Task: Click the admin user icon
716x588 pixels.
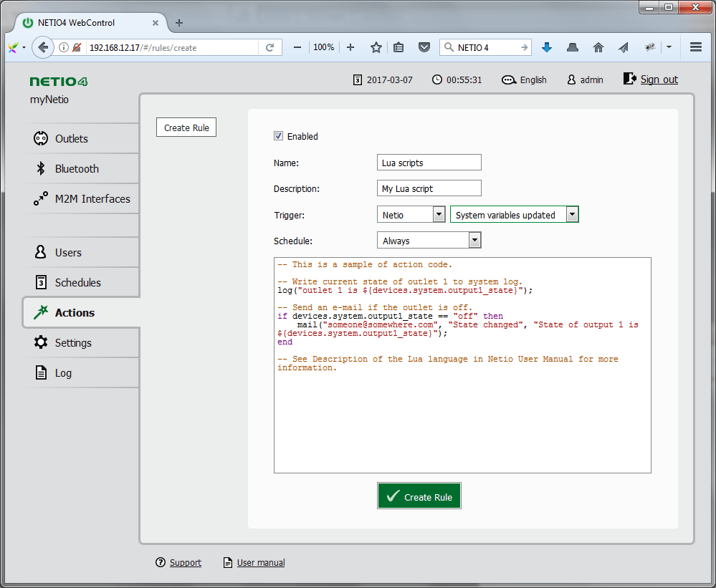Action: (571, 79)
